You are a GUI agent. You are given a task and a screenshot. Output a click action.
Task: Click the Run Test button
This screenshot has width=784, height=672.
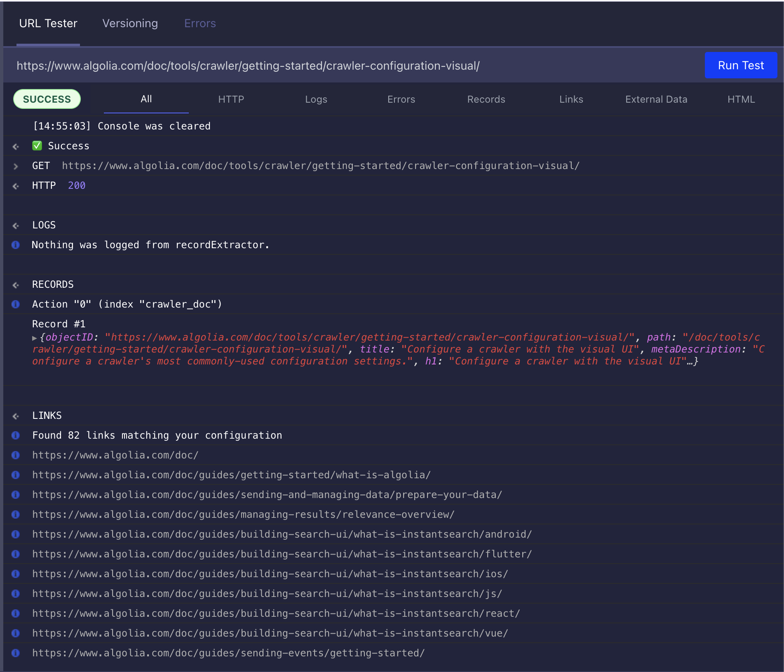click(x=741, y=65)
